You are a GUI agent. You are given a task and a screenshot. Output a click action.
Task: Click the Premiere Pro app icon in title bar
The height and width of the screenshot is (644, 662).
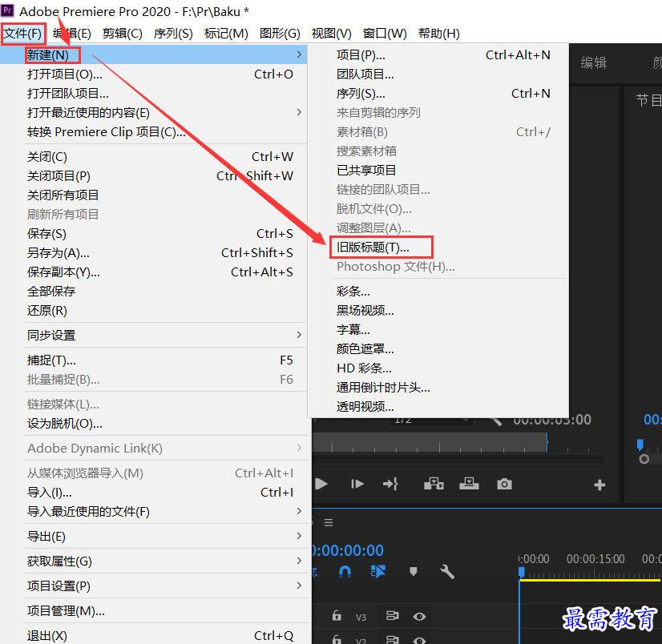pos(7,10)
